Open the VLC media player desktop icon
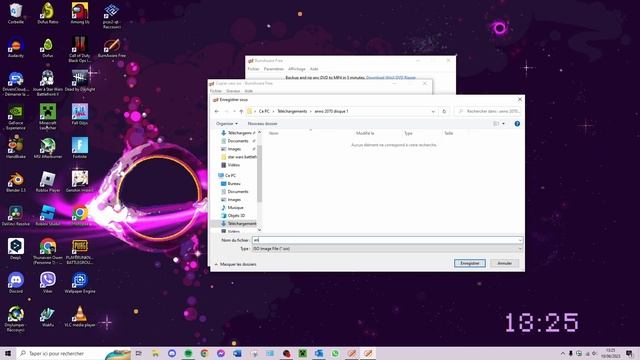The image size is (640, 360). pyautogui.click(x=80, y=317)
